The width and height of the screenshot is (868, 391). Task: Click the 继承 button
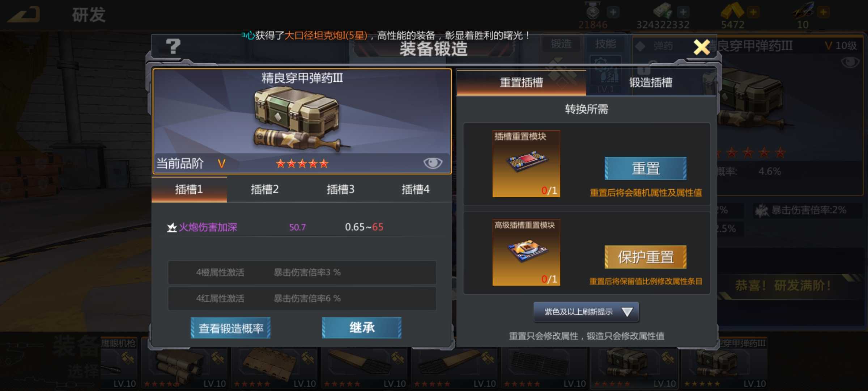point(362,328)
